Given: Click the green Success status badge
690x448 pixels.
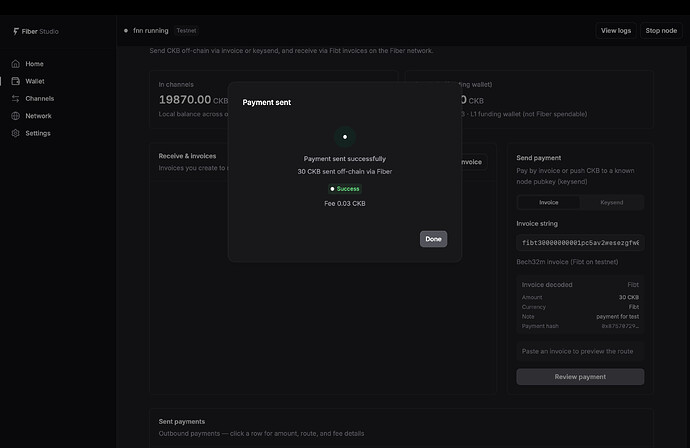Looking at the screenshot, I should [345, 189].
